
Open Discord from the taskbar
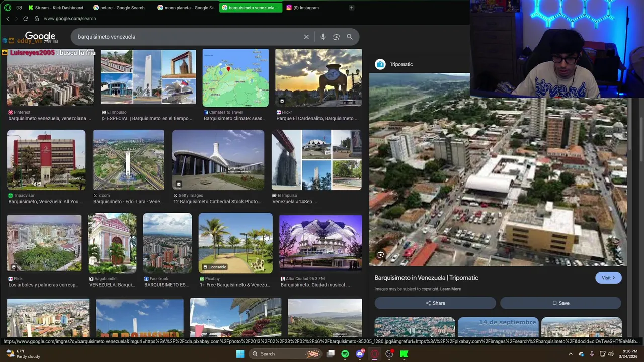coord(360,354)
